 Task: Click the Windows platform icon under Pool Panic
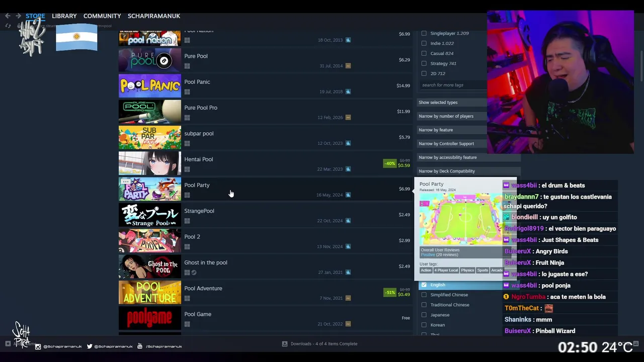click(x=187, y=92)
